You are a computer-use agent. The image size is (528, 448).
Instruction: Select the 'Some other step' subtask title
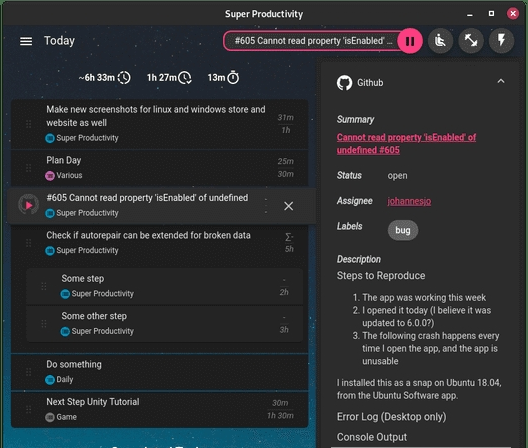(94, 316)
